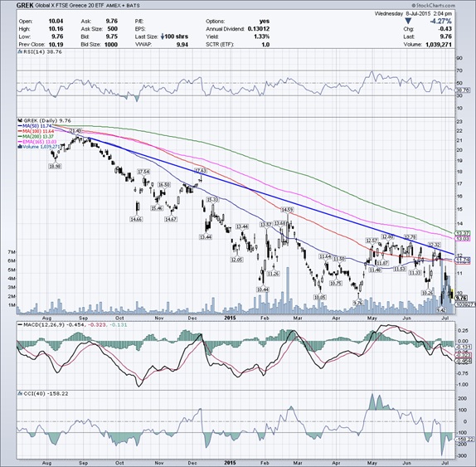476x467 pixels.
Task: Click the 10.44 low price label
Action: 262,289
